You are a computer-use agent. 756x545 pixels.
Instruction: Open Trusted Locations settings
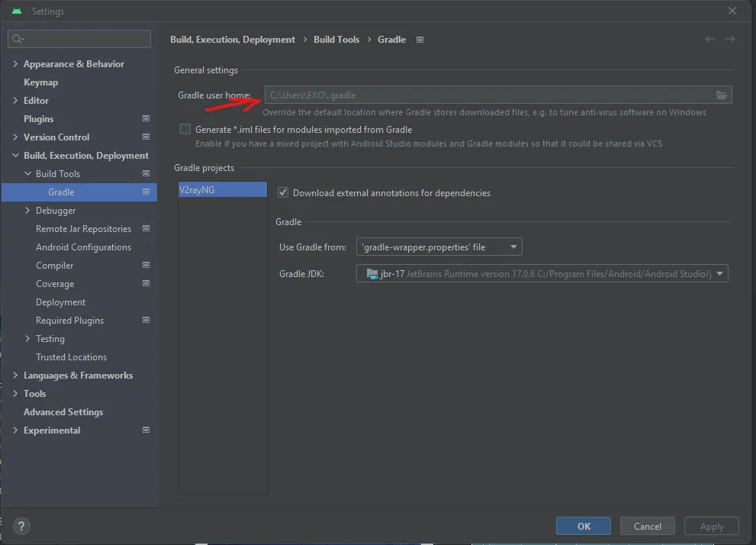click(x=72, y=357)
